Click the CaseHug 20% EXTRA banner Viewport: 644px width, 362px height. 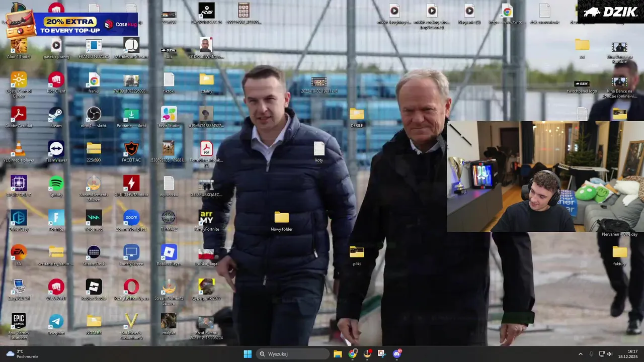pos(71,25)
